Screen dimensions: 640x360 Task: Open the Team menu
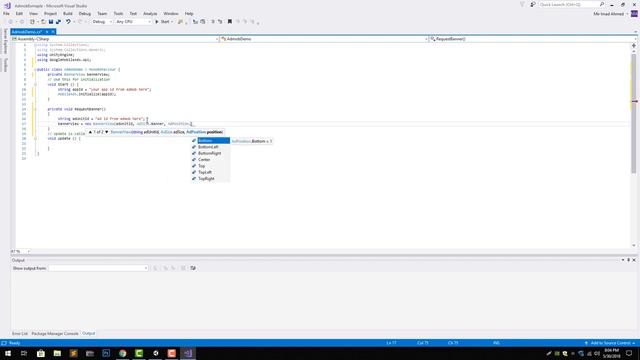coord(102,13)
